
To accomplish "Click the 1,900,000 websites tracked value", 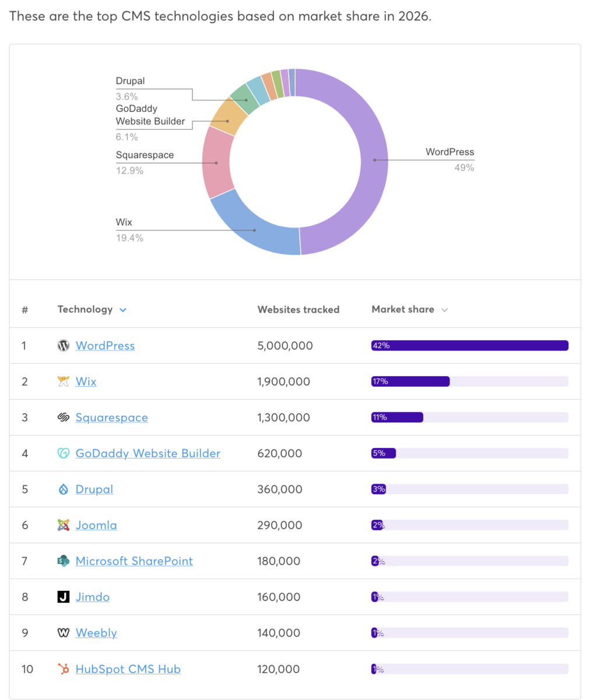I will [283, 381].
